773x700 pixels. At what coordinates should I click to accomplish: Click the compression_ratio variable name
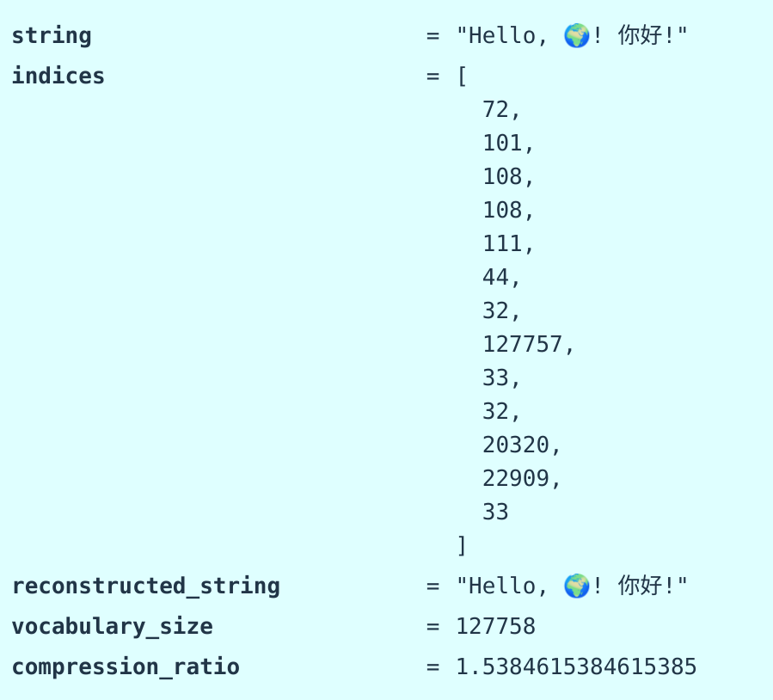click(126, 667)
